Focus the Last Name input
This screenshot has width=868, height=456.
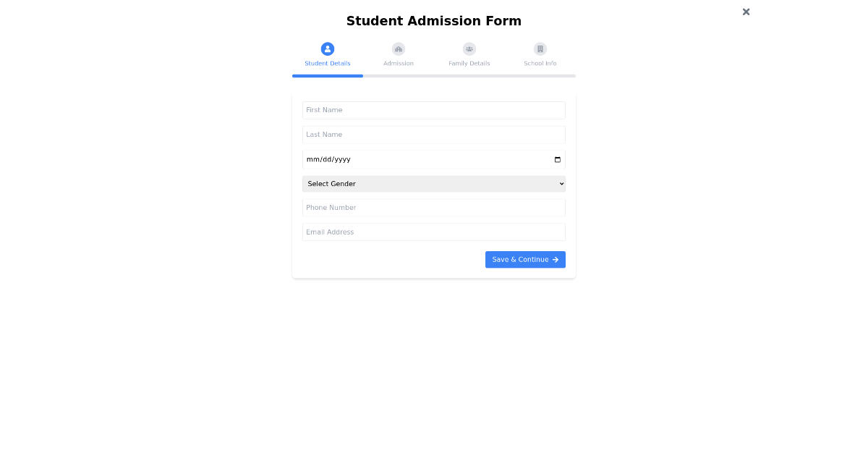point(434,135)
